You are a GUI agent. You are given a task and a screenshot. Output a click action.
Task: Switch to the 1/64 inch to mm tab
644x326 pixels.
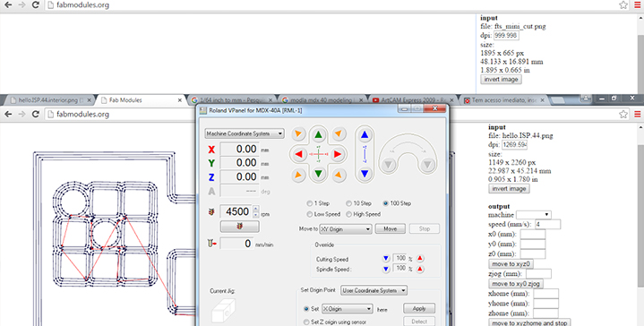coord(232,100)
